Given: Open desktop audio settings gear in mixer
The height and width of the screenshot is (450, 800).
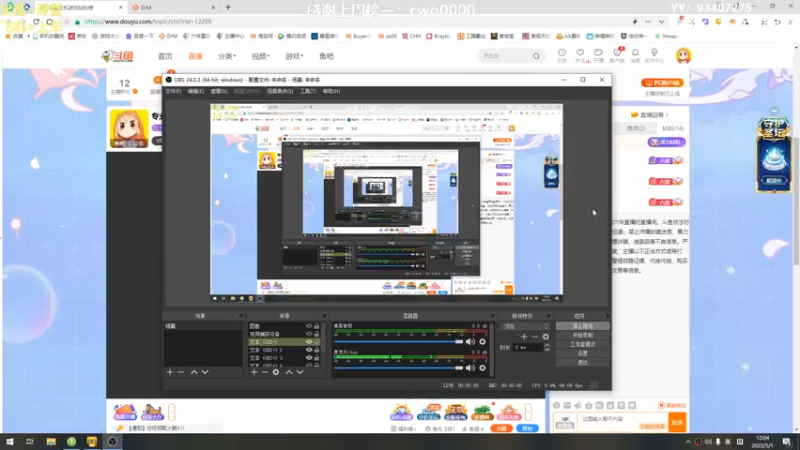Looking at the screenshot, I should [x=482, y=341].
